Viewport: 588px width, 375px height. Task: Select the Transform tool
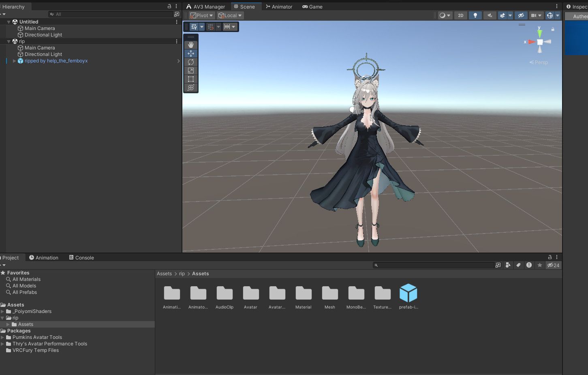click(x=191, y=88)
